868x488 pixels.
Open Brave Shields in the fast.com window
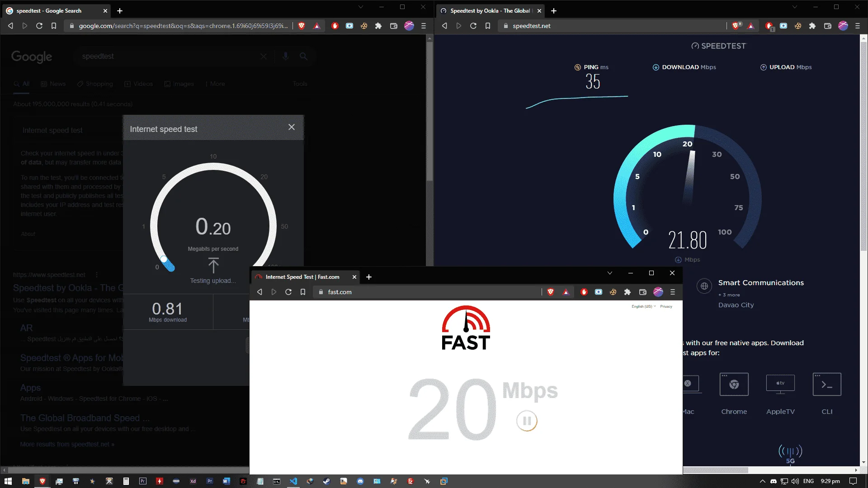point(551,292)
